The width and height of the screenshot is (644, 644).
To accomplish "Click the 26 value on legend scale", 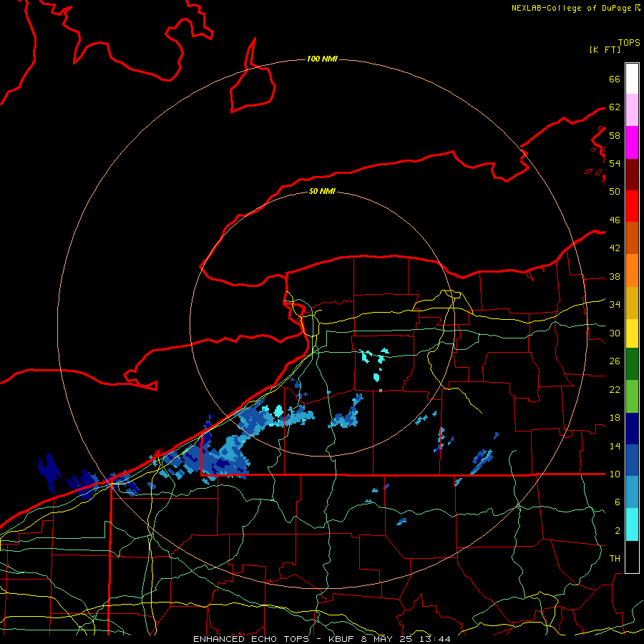I will pyautogui.click(x=615, y=361).
